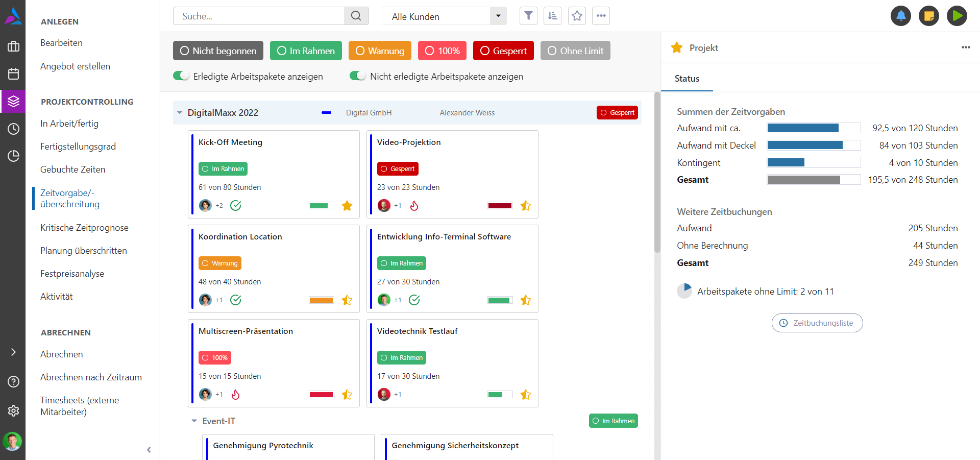
Task: Open the sort order icon
Action: click(552, 16)
